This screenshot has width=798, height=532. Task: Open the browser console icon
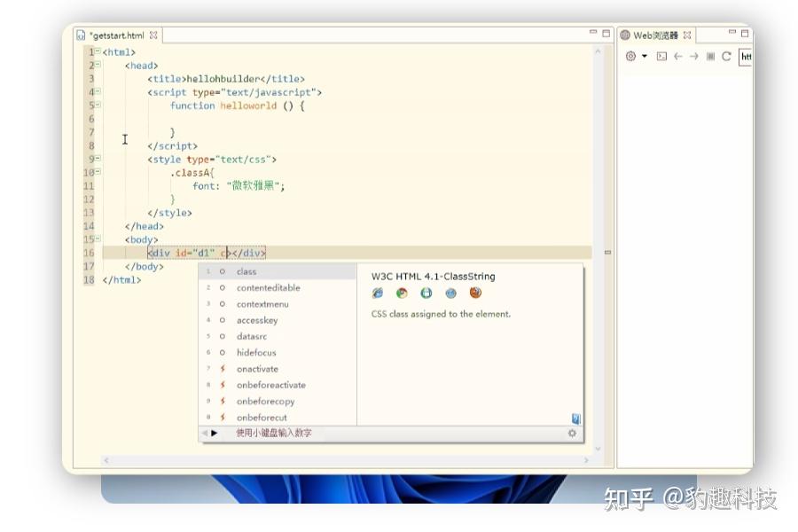coord(661,57)
